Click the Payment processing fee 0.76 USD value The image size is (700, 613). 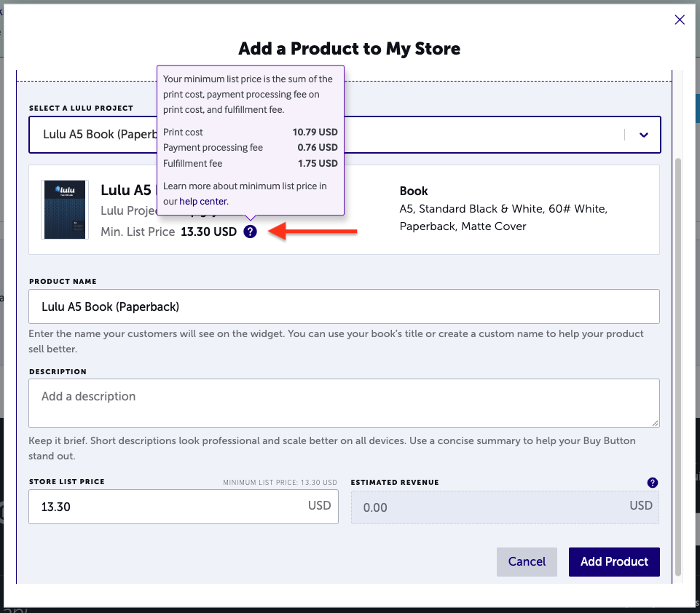pos(318,147)
